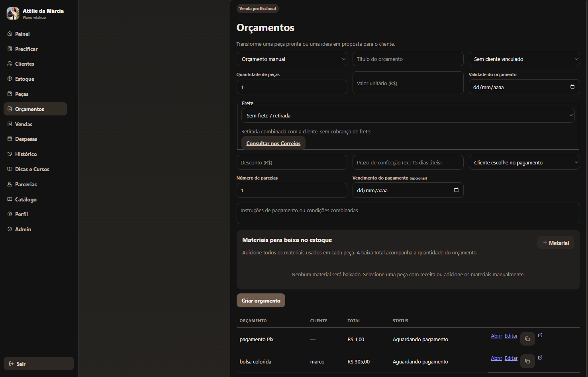Open Histórico page
This screenshot has width=588, height=377.
(x=35, y=154)
